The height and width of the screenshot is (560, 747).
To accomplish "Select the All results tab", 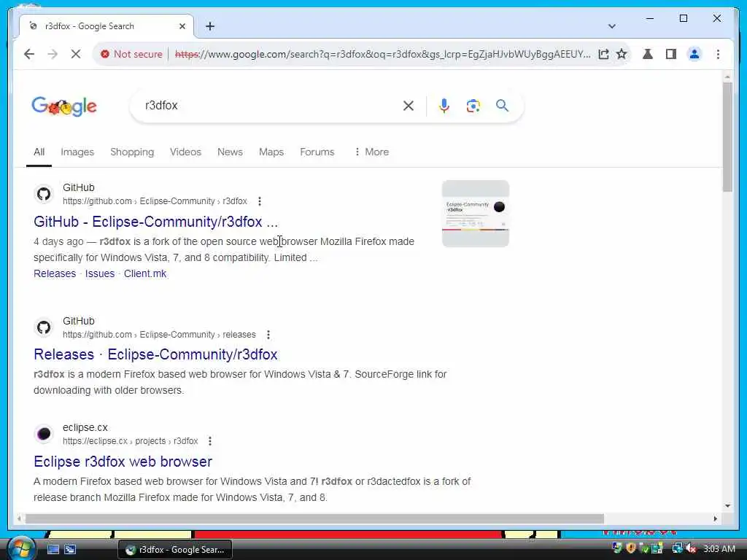I will click(39, 152).
